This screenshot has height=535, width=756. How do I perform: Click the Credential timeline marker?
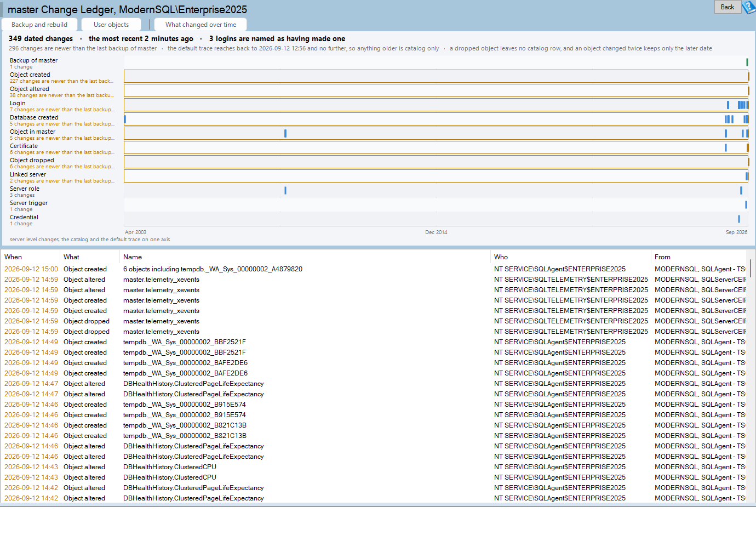[738, 219]
